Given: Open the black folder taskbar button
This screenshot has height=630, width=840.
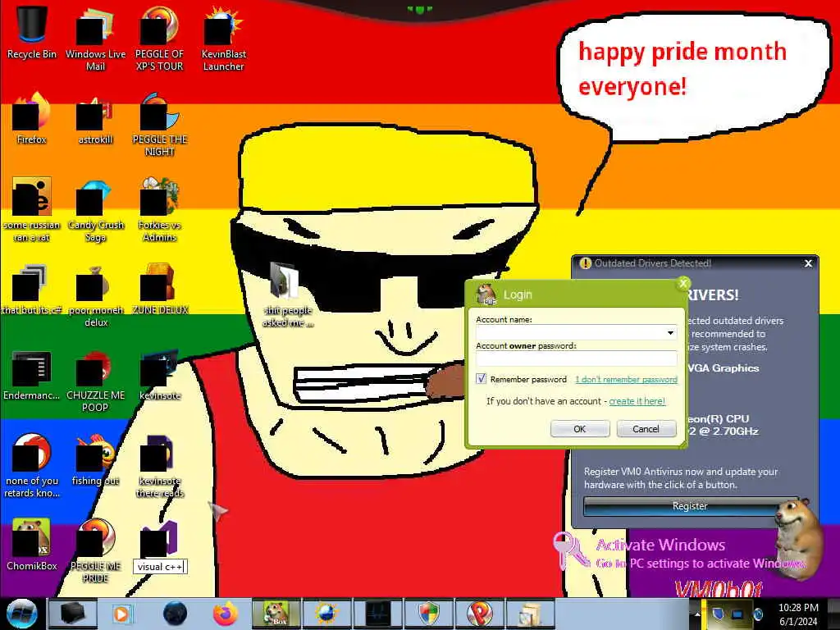Looking at the screenshot, I should 72,614.
